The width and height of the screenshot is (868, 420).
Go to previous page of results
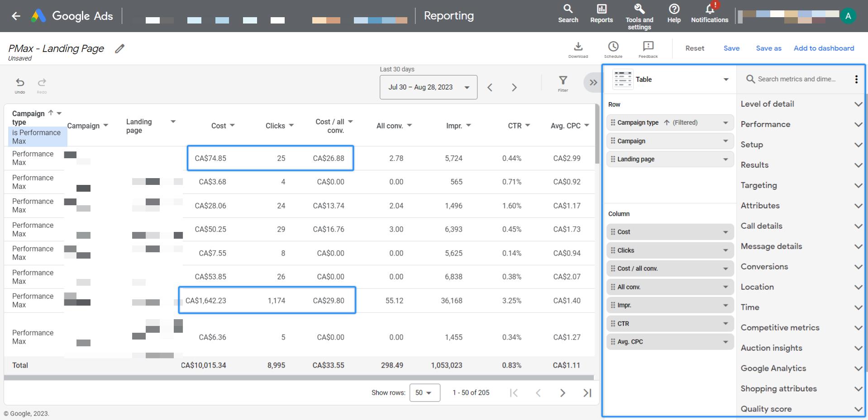click(x=538, y=393)
